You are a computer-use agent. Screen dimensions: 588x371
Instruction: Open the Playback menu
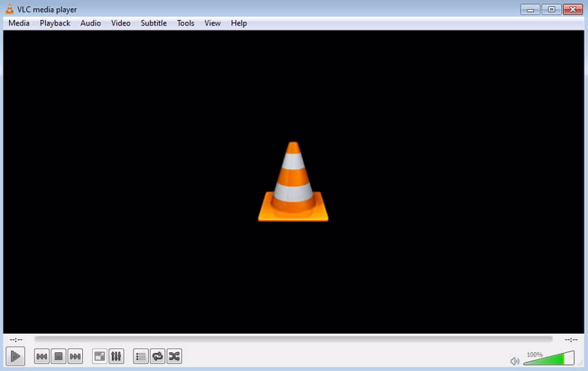(55, 24)
